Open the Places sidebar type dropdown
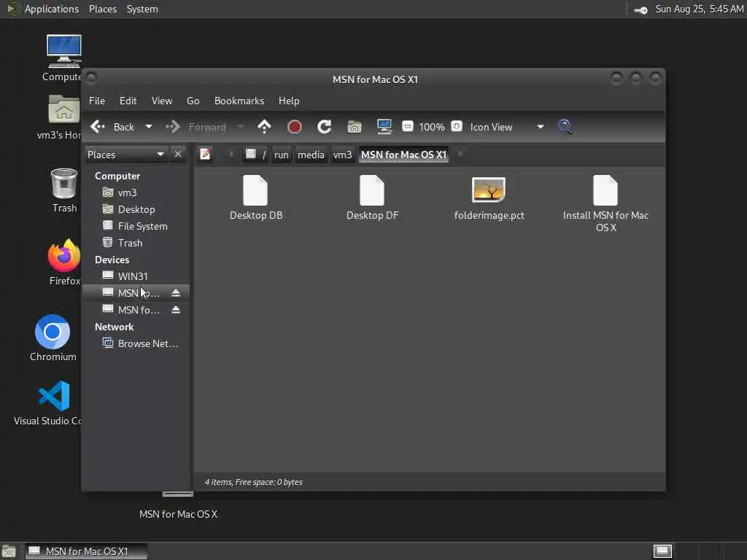The width and height of the screenshot is (747, 560). point(125,155)
